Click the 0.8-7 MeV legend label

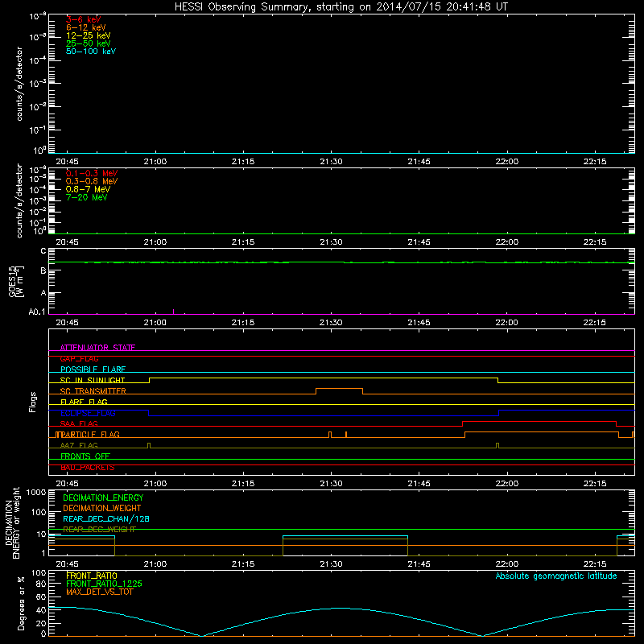88,189
